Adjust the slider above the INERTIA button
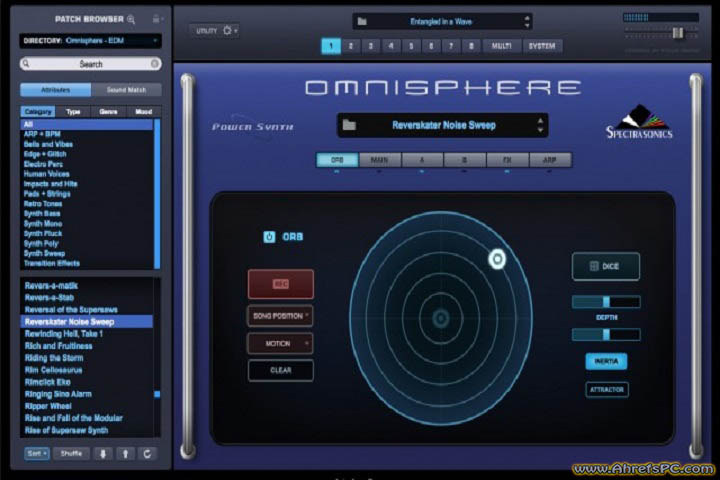This screenshot has width=720, height=480. click(x=606, y=334)
